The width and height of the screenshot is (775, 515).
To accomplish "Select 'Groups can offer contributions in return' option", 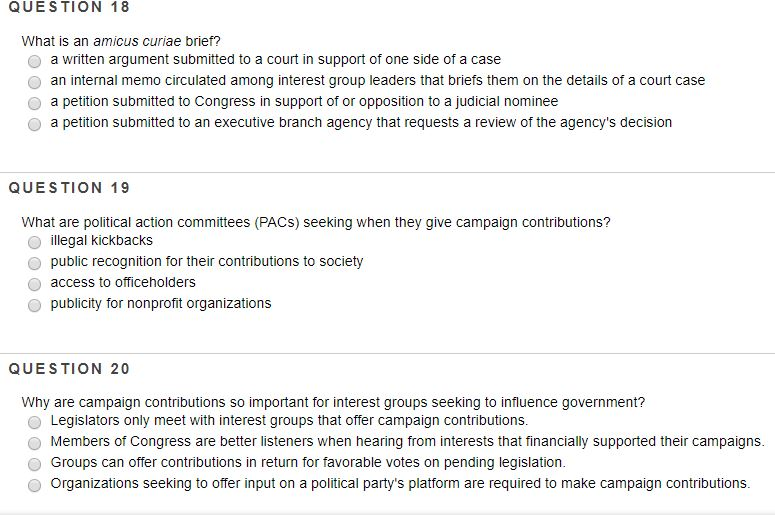I will (x=34, y=465).
